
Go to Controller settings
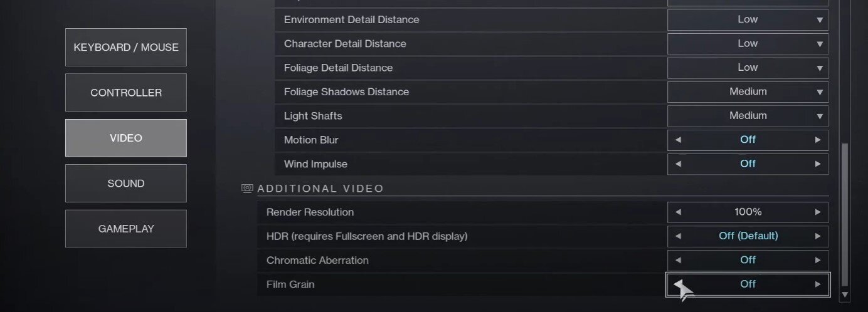tap(126, 93)
